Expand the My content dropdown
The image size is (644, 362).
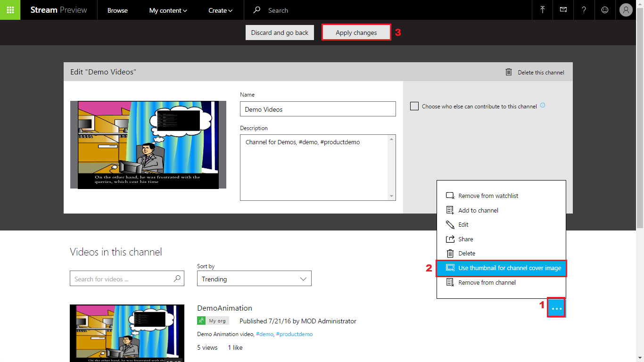point(168,10)
